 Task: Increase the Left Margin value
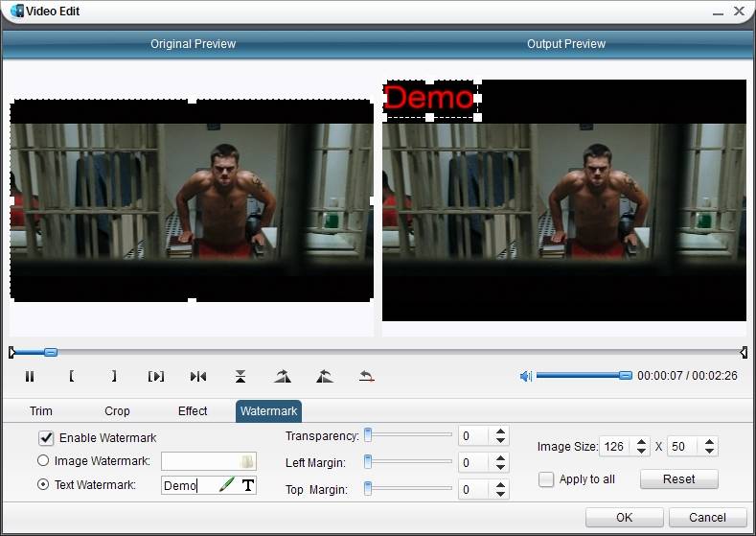pyautogui.click(x=500, y=458)
